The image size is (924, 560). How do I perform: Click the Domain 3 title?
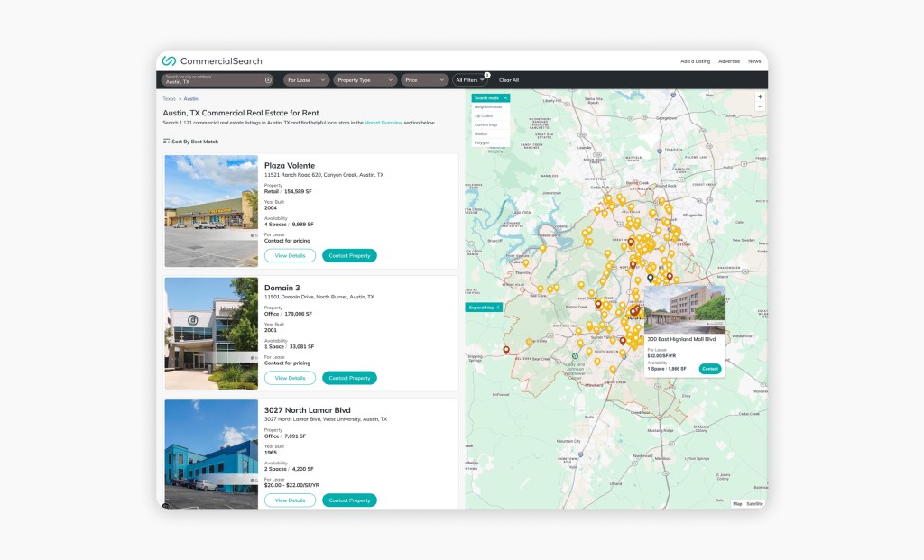pos(282,288)
